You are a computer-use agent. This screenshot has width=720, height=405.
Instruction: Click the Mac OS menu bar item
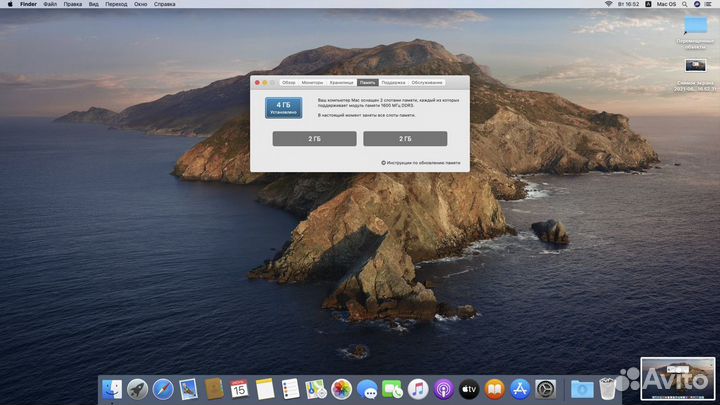666,4
